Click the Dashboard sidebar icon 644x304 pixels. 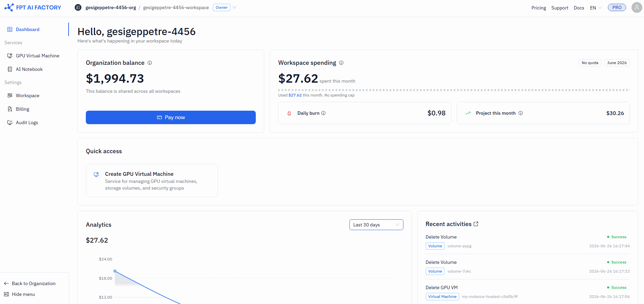[10, 29]
